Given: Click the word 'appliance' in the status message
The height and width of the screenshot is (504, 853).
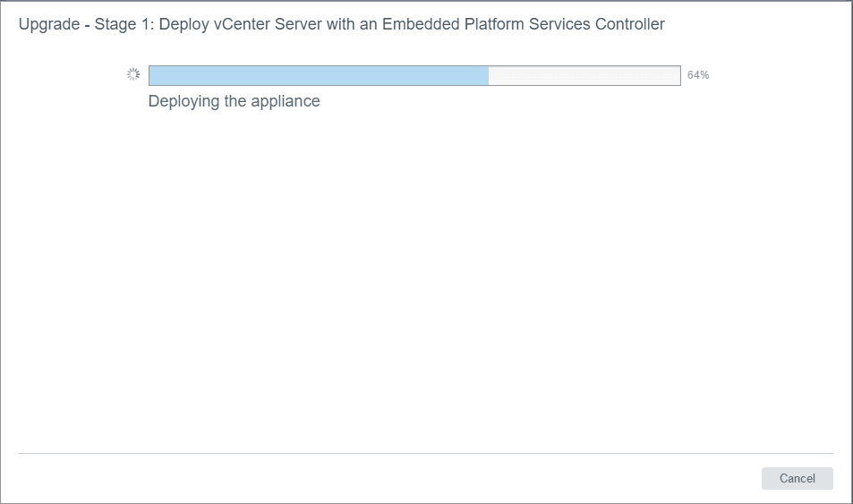Looking at the screenshot, I should tap(286, 101).
